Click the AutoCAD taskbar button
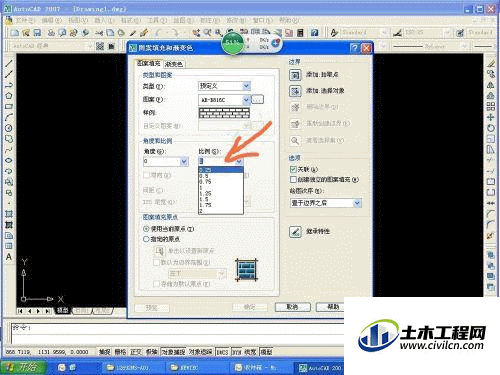500x375 pixels. click(x=319, y=368)
